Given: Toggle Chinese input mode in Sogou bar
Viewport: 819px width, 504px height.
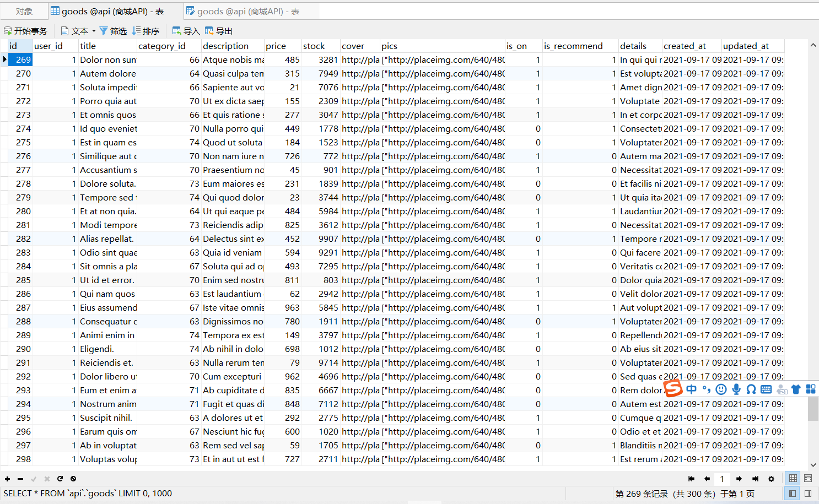Looking at the screenshot, I should click(x=691, y=389).
